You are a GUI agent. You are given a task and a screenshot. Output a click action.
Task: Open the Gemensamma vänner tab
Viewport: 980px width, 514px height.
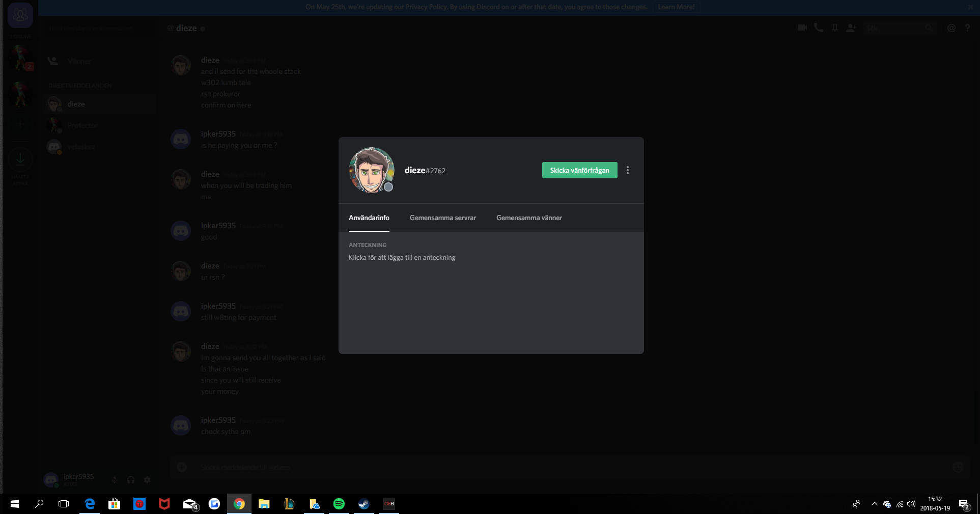[x=529, y=218]
